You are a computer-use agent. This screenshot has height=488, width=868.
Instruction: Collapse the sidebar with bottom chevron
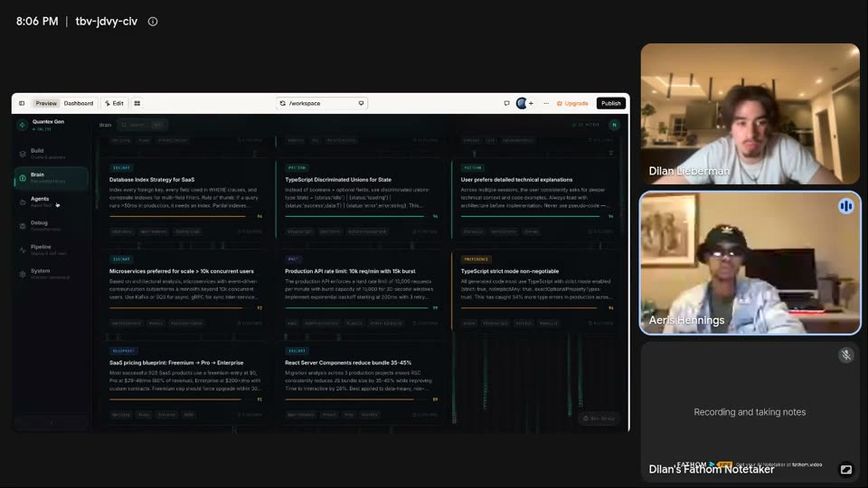tap(52, 423)
